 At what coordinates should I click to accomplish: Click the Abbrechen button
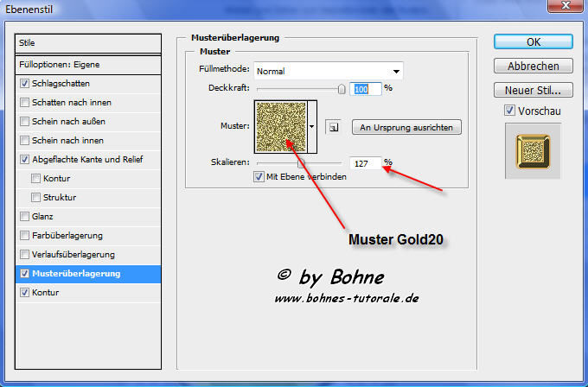point(534,66)
